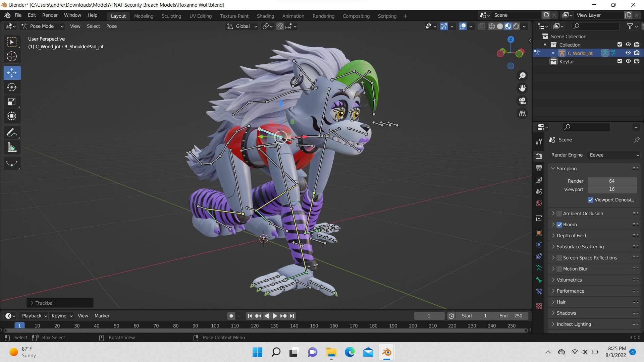
Task: Open the Object Data armature properties tab
Action: [539, 268]
